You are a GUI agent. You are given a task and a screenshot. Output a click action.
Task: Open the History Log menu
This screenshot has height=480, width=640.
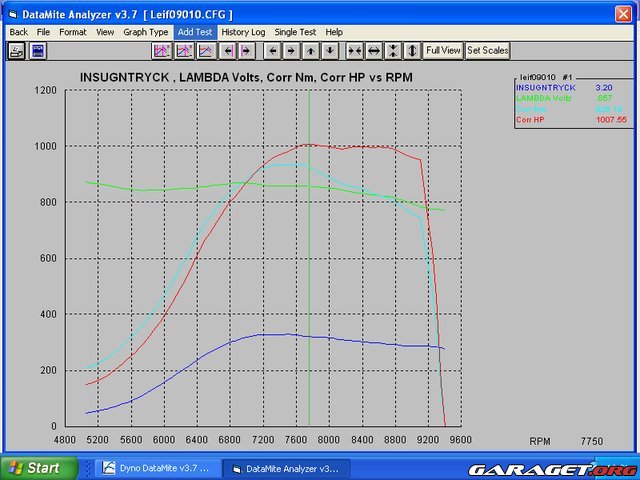tap(243, 32)
